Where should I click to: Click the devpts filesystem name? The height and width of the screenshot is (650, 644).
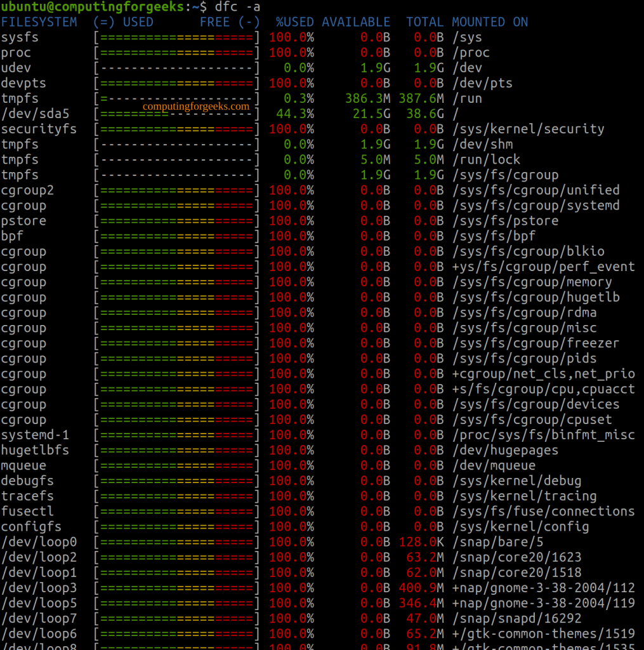click(23, 83)
